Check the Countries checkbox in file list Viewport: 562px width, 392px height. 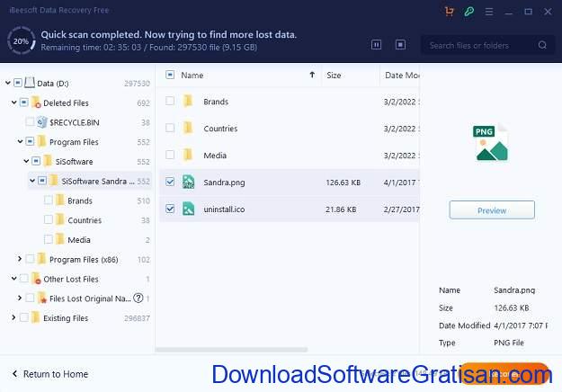tap(170, 128)
